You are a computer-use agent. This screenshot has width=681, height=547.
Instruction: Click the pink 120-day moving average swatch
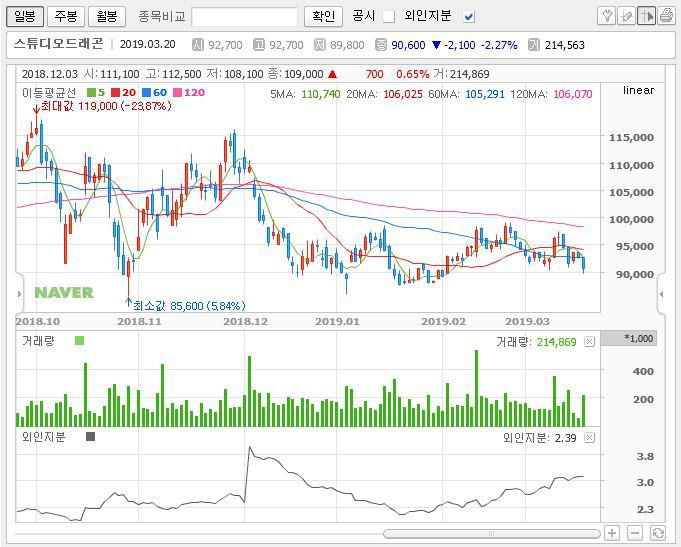[x=177, y=93]
